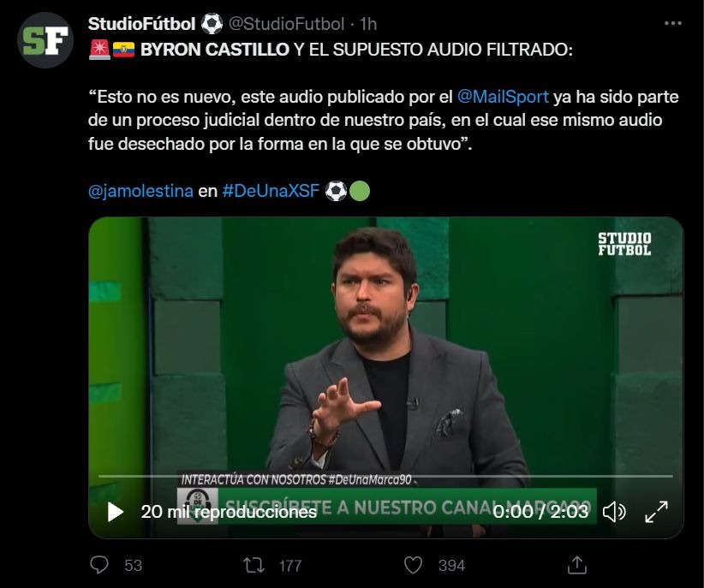Open the tweet's 1h timestamp
The width and height of the screenshot is (704, 588).
click(x=368, y=24)
